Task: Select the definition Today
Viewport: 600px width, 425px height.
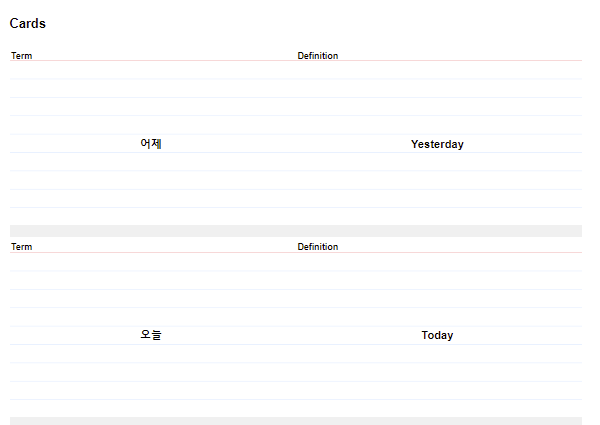Action: click(437, 335)
